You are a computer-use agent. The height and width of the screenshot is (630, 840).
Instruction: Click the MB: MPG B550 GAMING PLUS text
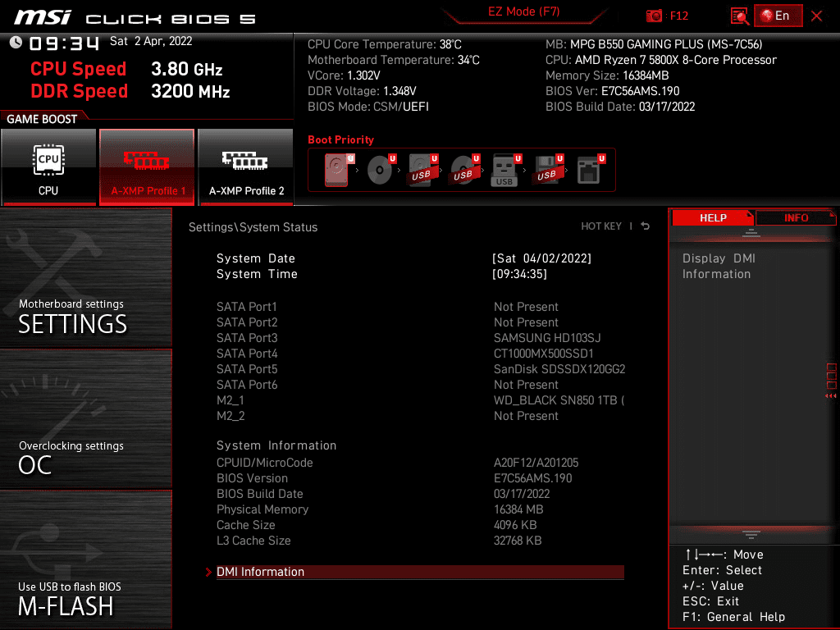click(654, 44)
